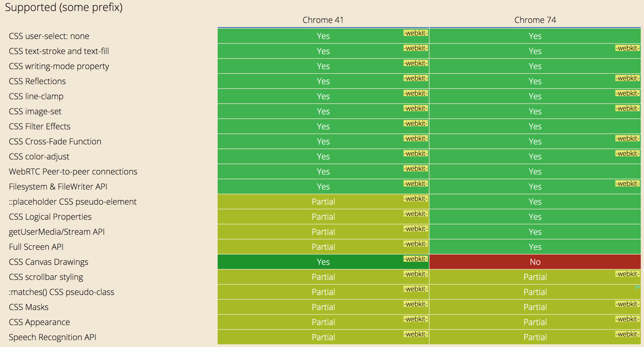Click Chrome 74 'Yes' cell for WebRTC row

[535, 171]
